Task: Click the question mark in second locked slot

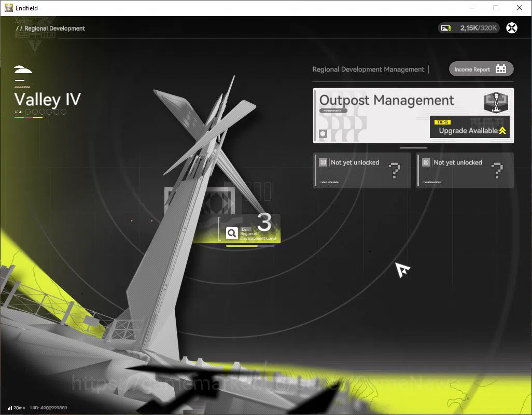Action: coord(497,170)
